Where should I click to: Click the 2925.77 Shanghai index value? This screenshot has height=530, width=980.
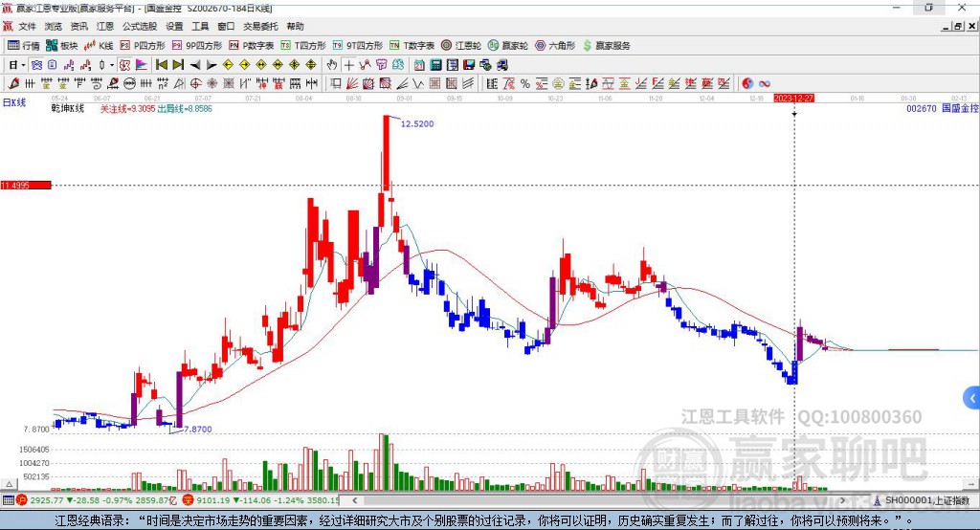pyautogui.click(x=47, y=500)
